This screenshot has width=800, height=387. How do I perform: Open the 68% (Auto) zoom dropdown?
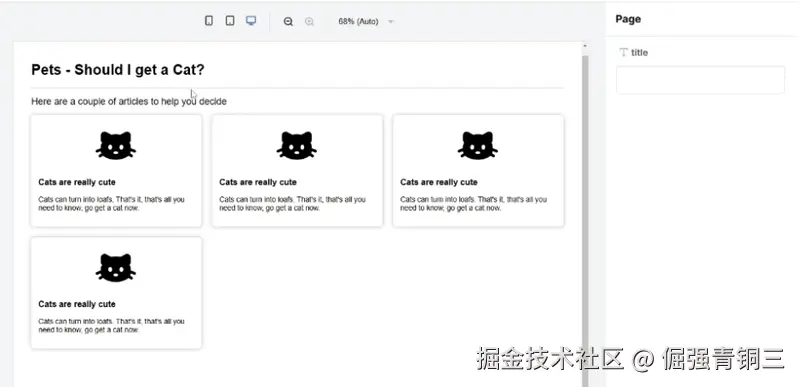tap(366, 21)
